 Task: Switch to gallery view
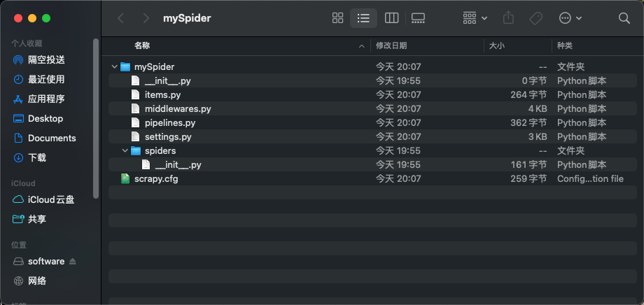click(418, 18)
